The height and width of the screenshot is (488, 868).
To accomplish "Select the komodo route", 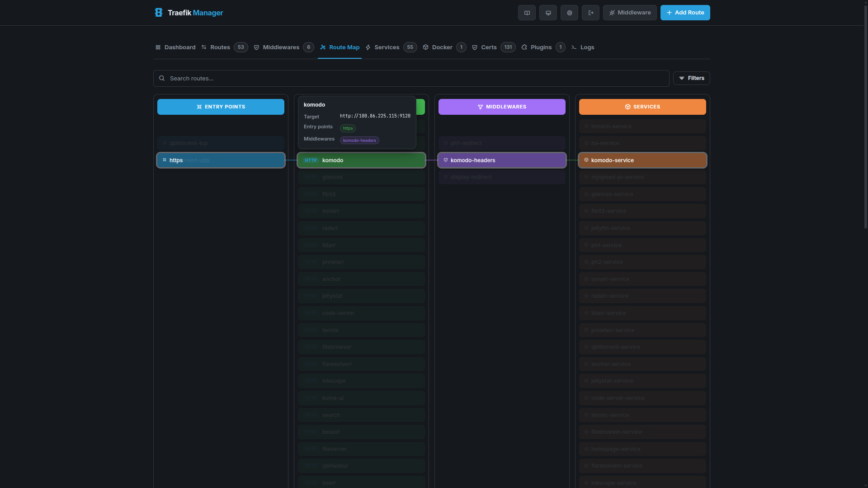I will [361, 160].
